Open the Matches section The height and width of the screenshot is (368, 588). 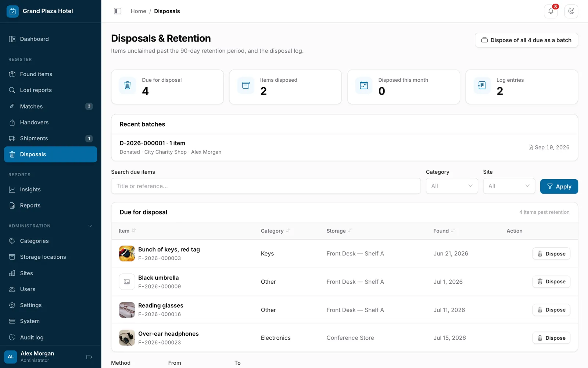point(51,106)
